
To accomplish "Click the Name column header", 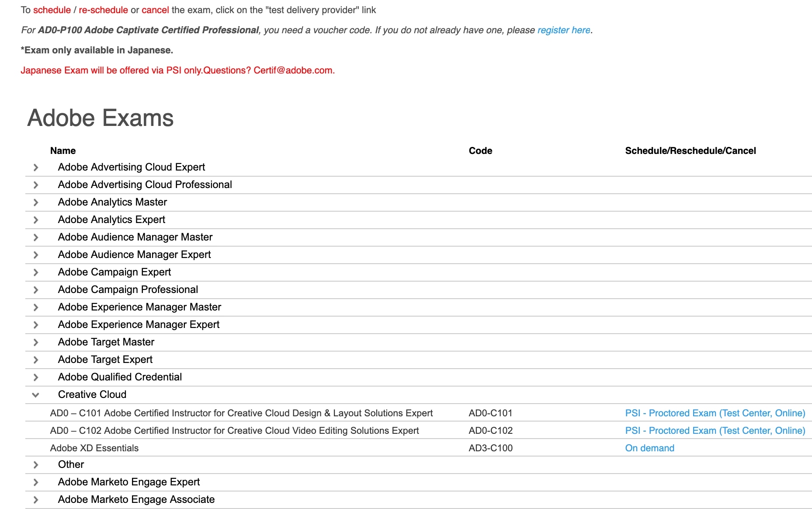I will click(63, 151).
